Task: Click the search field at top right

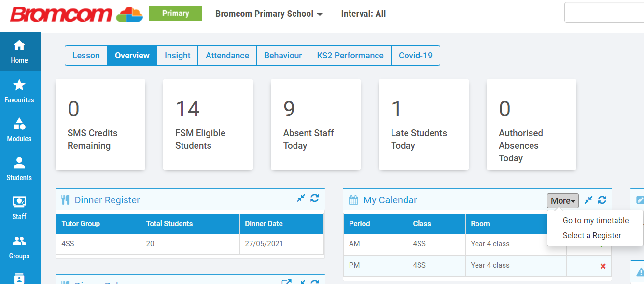Action: (x=603, y=13)
